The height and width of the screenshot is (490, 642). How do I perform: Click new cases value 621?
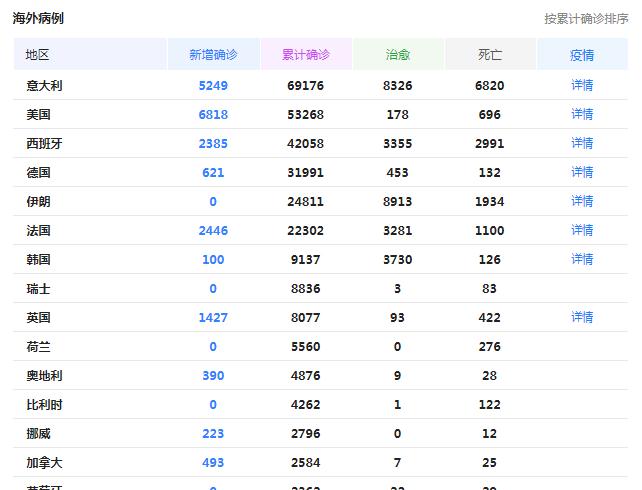click(x=213, y=173)
